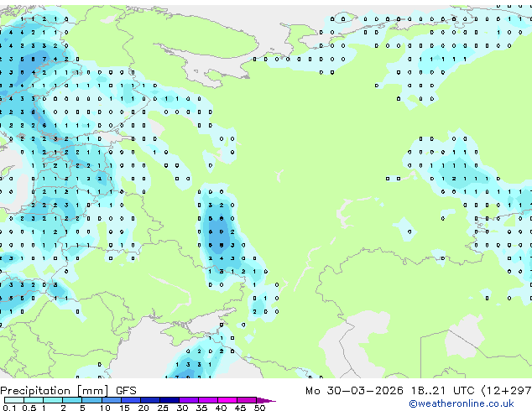Viewport: 532px width, 411px height.
Task: Click the 1–2 mm legend color swatch
Action: coord(53,400)
